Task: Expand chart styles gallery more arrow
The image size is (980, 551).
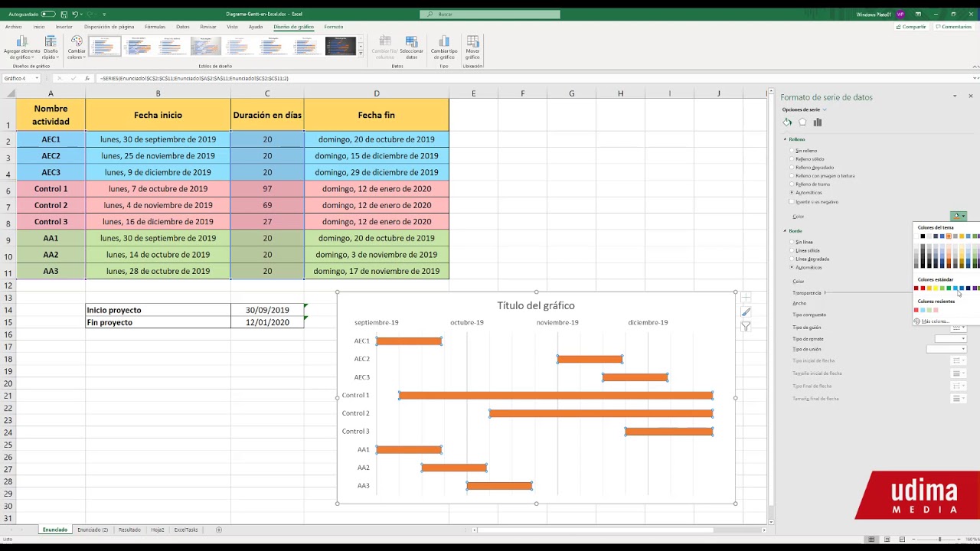Action: coord(361,54)
